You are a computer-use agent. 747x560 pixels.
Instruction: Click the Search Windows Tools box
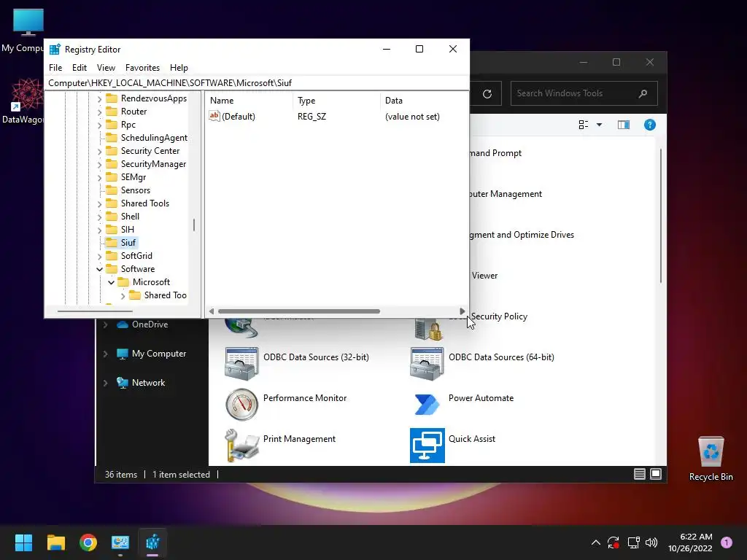pos(584,93)
